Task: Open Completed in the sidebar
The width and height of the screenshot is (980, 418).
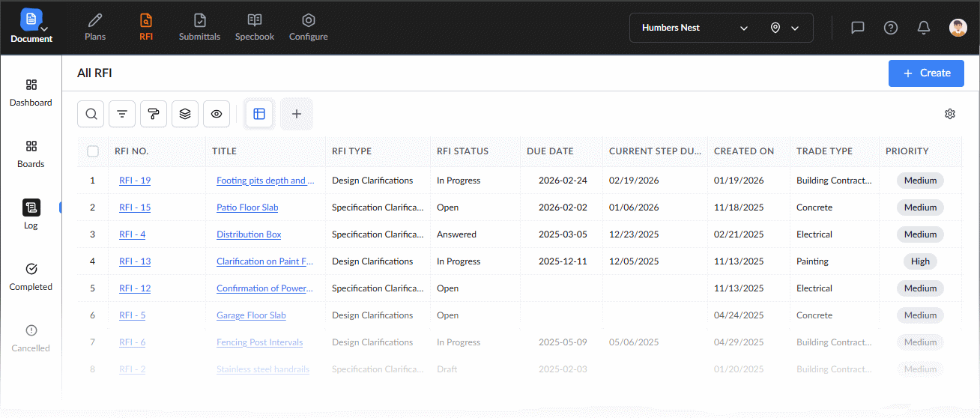Action: pos(31,277)
